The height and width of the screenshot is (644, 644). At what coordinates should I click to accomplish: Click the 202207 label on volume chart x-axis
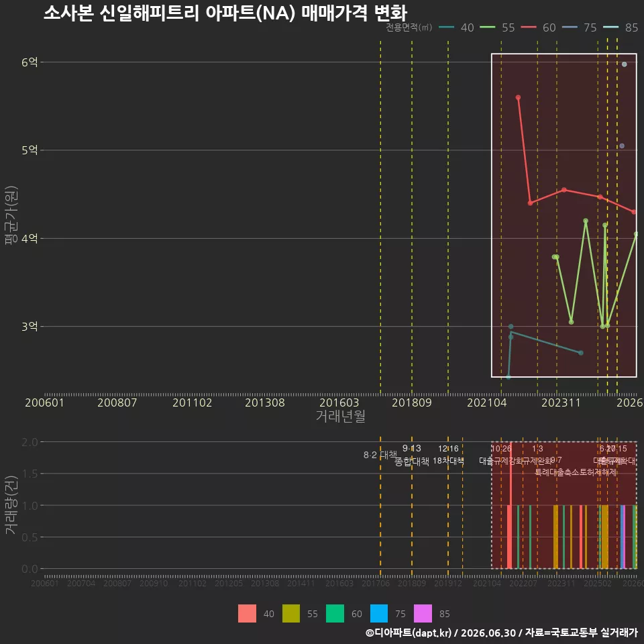(523, 583)
